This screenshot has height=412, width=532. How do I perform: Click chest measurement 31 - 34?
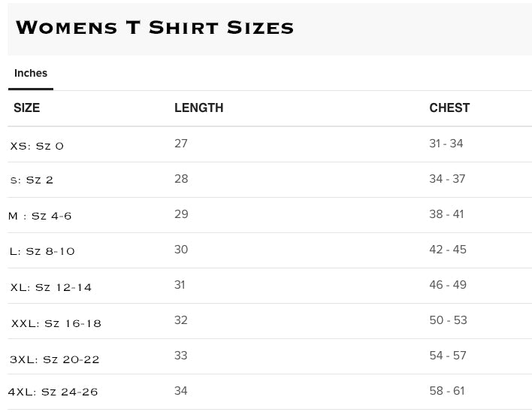446,144
